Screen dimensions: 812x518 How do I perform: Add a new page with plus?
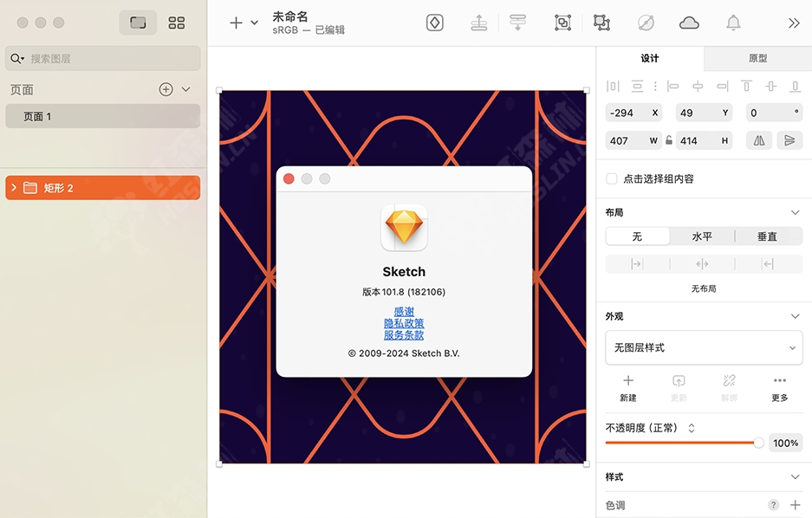click(x=166, y=89)
